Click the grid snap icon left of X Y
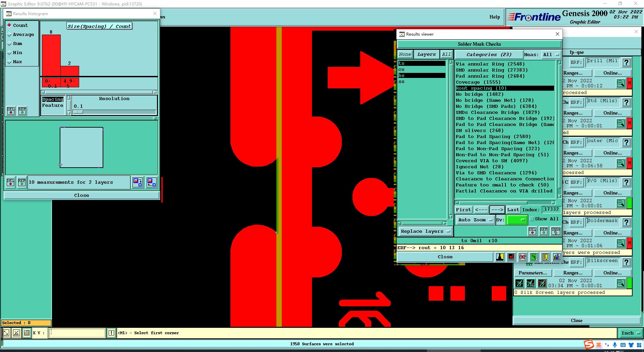 pos(27,333)
